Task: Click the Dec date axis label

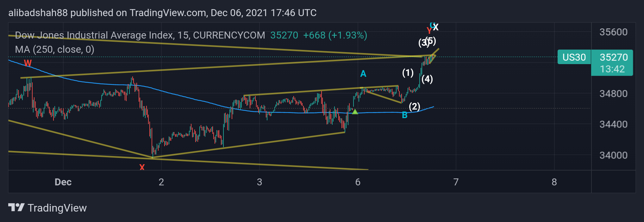Action: 63,182
